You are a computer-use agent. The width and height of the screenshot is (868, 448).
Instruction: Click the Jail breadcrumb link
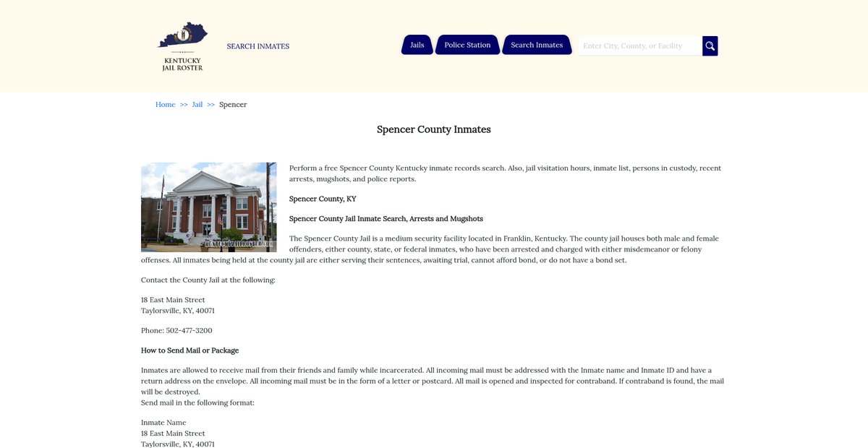pyautogui.click(x=197, y=105)
